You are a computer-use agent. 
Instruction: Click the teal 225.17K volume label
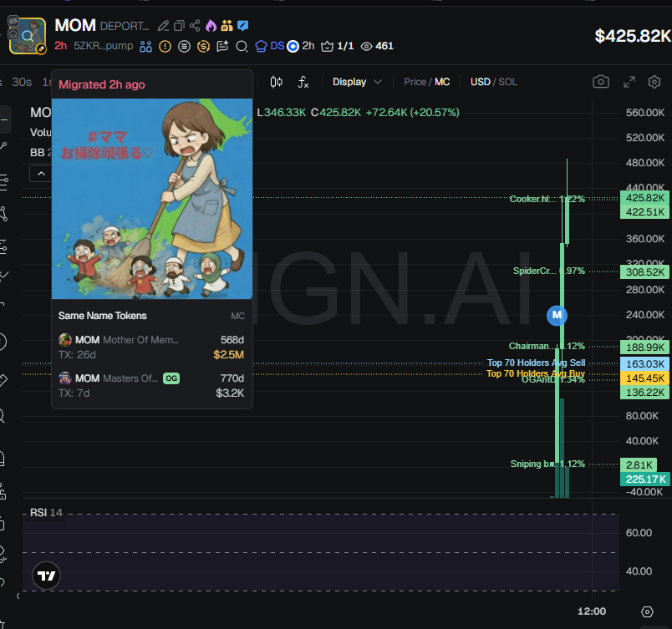click(x=645, y=479)
